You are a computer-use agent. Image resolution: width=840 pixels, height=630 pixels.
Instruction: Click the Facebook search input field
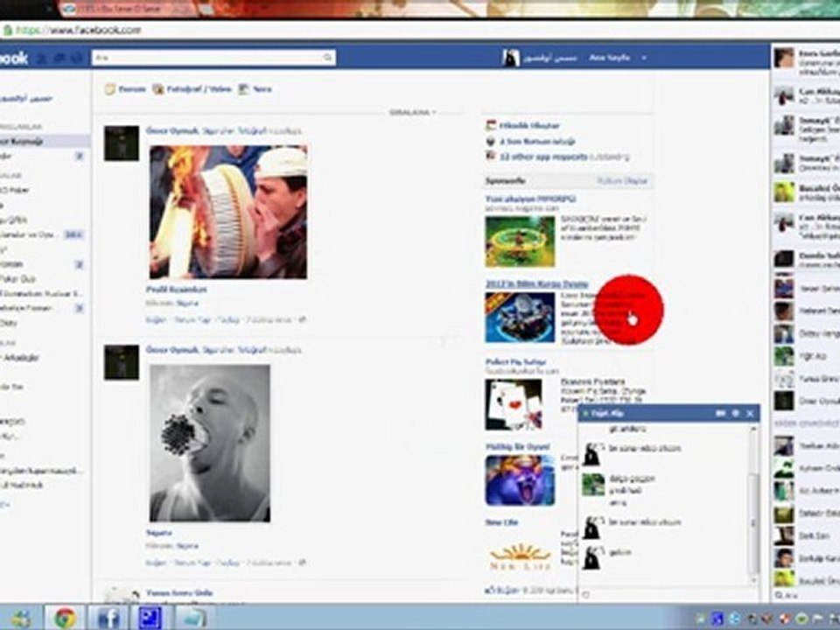(213, 58)
